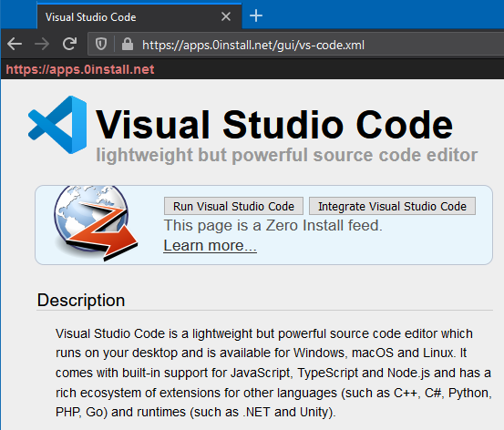Image resolution: width=504 pixels, height=430 pixels.
Task: Open a new tab with plus icon
Action: click(x=256, y=15)
